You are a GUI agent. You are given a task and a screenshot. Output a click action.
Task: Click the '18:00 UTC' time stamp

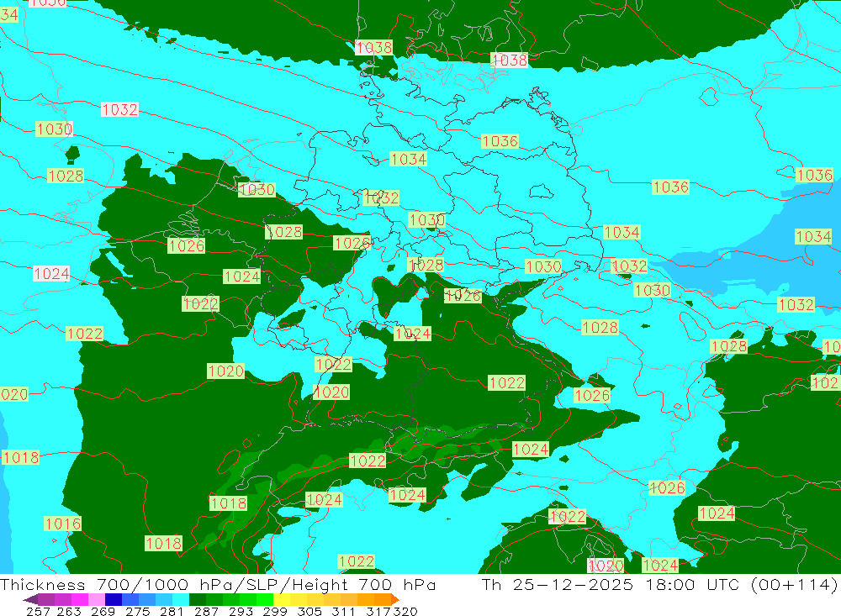click(691, 584)
